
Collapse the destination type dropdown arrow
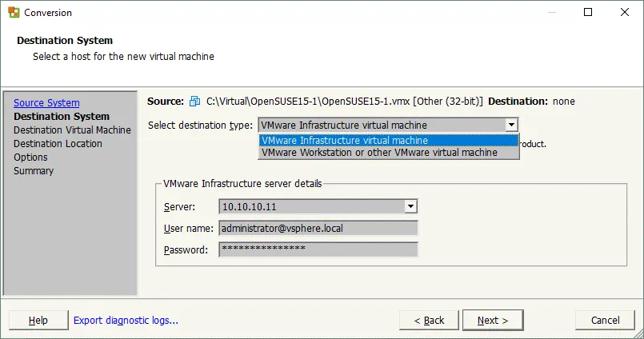click(511, 125)
